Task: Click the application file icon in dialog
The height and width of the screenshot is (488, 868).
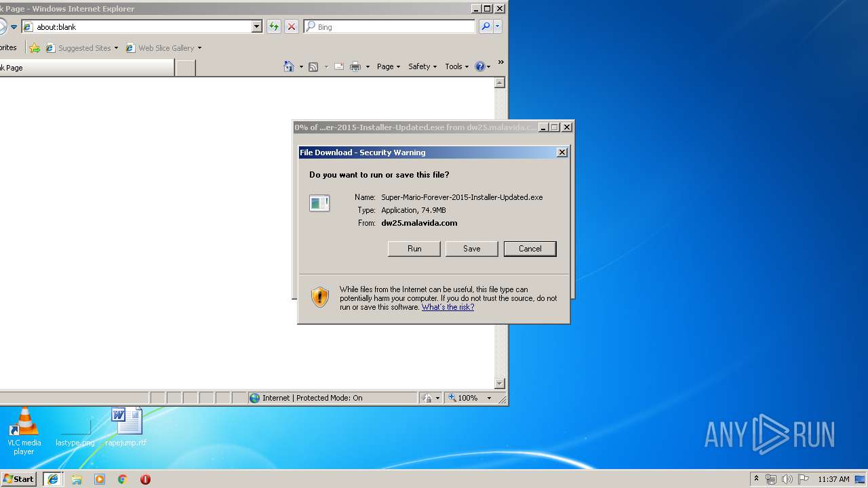Action: [319, 203]
